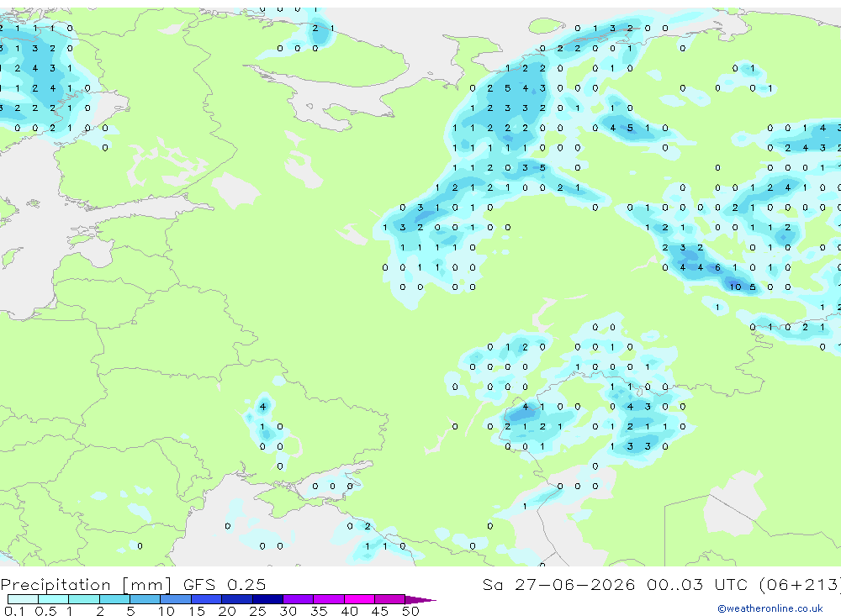Pick the 25–30 mm legend swatch
The image size is (841, 616).
coord(267,599)
